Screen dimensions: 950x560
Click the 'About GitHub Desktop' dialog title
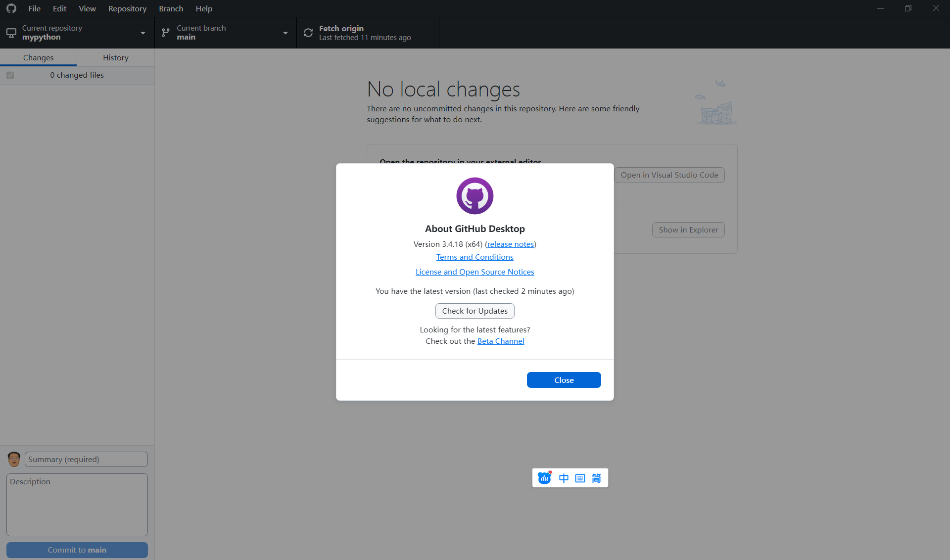click(475, 229)
